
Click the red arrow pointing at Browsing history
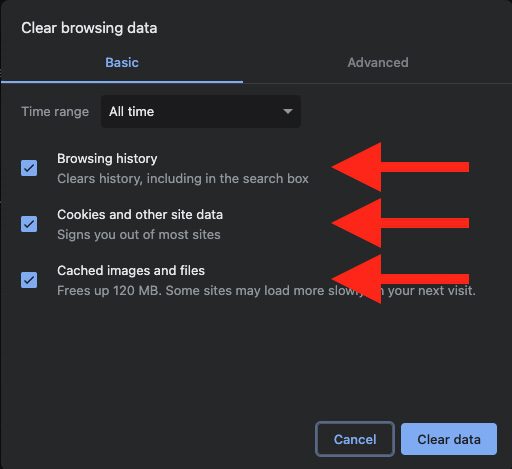400,167
